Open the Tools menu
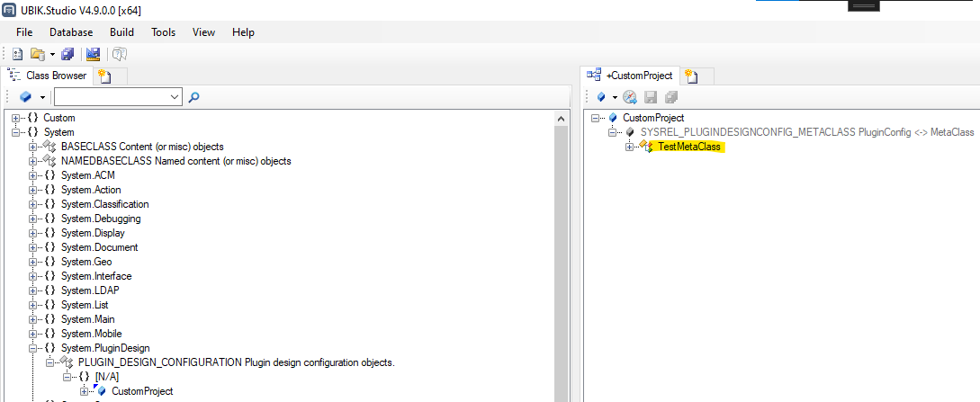The width and height of the screenshot is (980, 402). (163, 32)
